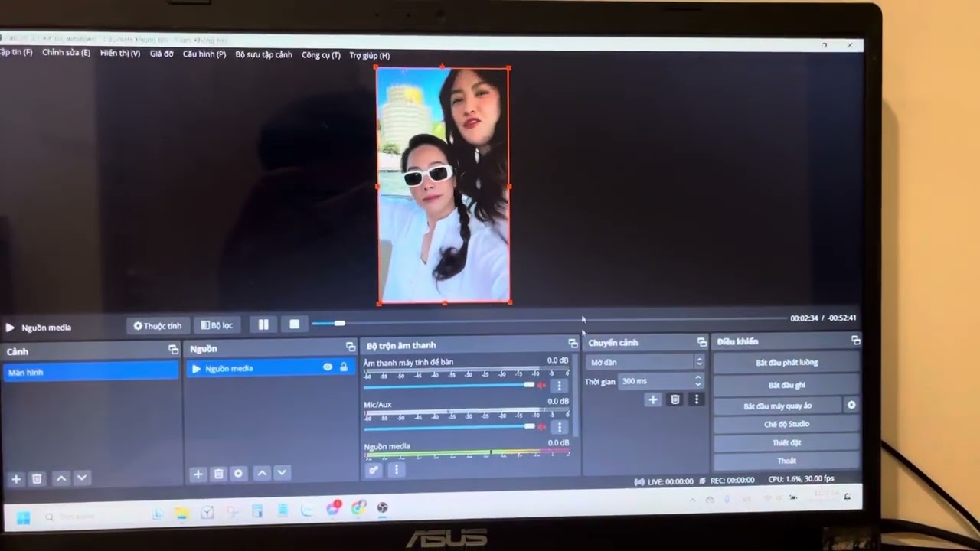Pop out the Điều khiển dock panel
Image resolution: width=980 pixels, height=551 pixels.
click(x=855, y=341)
